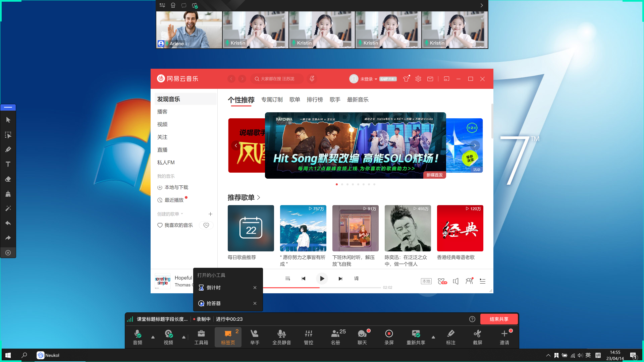The height and width of the screenshot is (362, 644).
Task: Expand the 推荐歌单 section arrow
Action: point(259,197)
